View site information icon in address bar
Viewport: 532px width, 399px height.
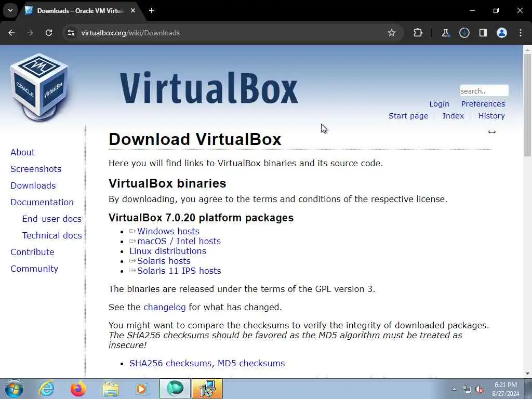[x=71, y=33]
